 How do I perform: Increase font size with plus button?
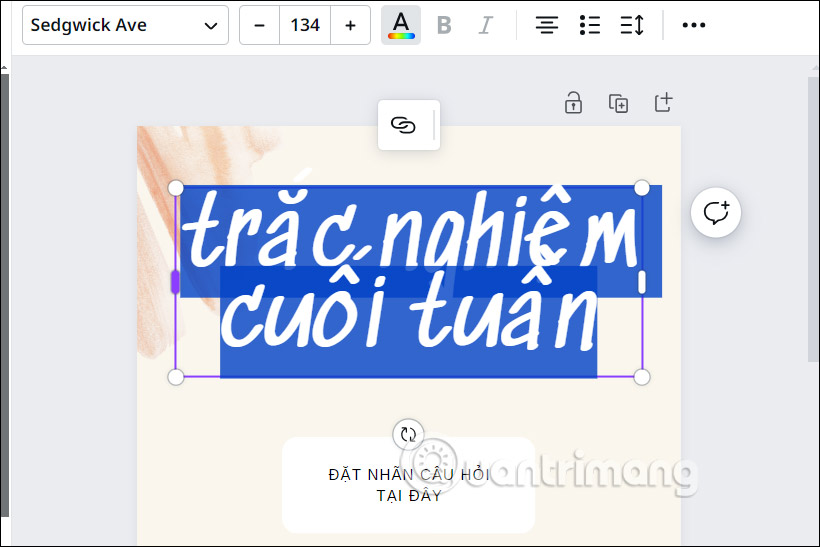click(x=350, y=25)
